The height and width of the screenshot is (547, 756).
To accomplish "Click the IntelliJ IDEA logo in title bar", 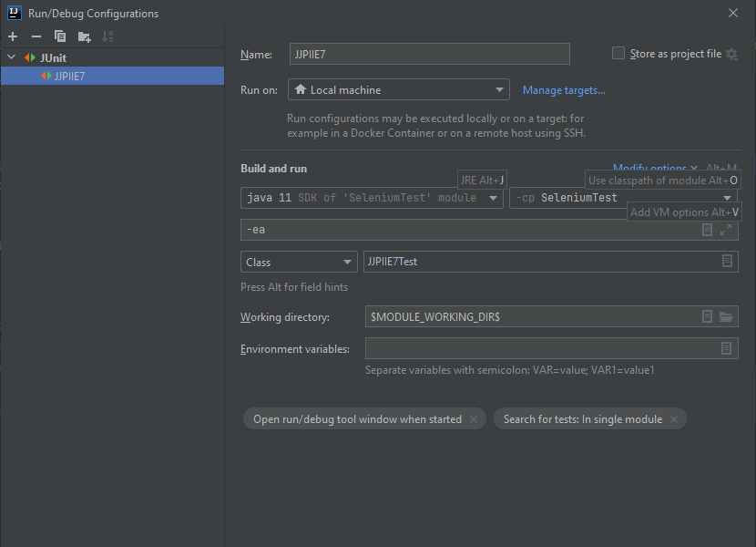I will tap(15, 13).
